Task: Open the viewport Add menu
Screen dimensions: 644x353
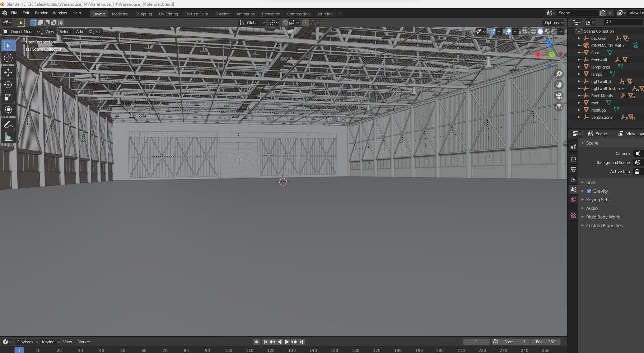Action: (79, 32)
